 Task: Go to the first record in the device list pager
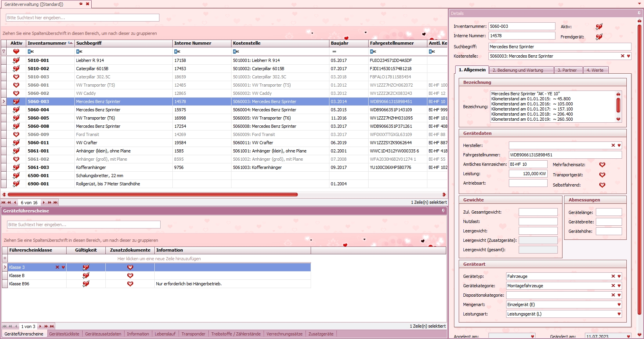pyautogui.click(x=4, y=203)
